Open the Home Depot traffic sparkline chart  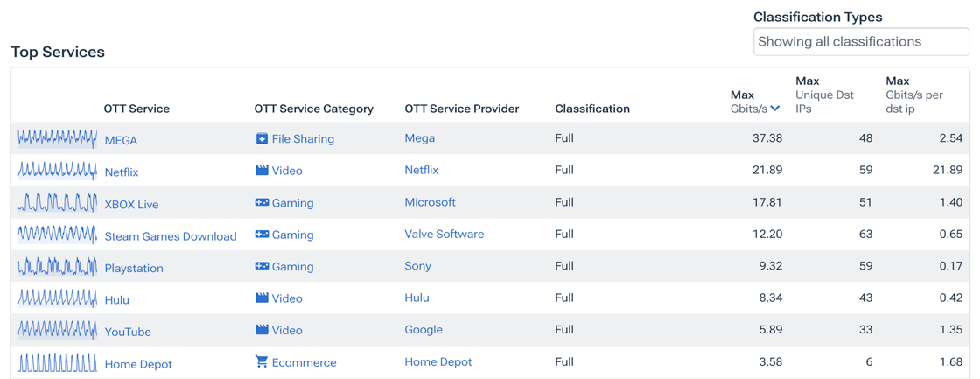(x=58, y=362)
